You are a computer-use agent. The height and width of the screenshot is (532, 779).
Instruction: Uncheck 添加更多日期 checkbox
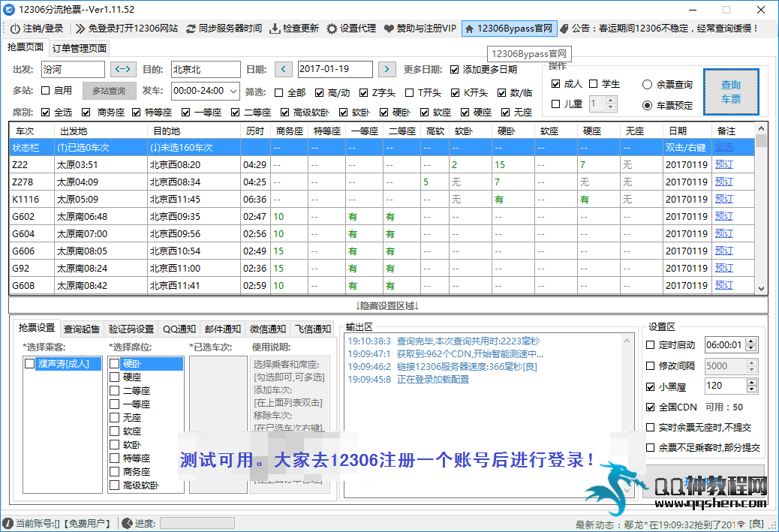point(455,70)
